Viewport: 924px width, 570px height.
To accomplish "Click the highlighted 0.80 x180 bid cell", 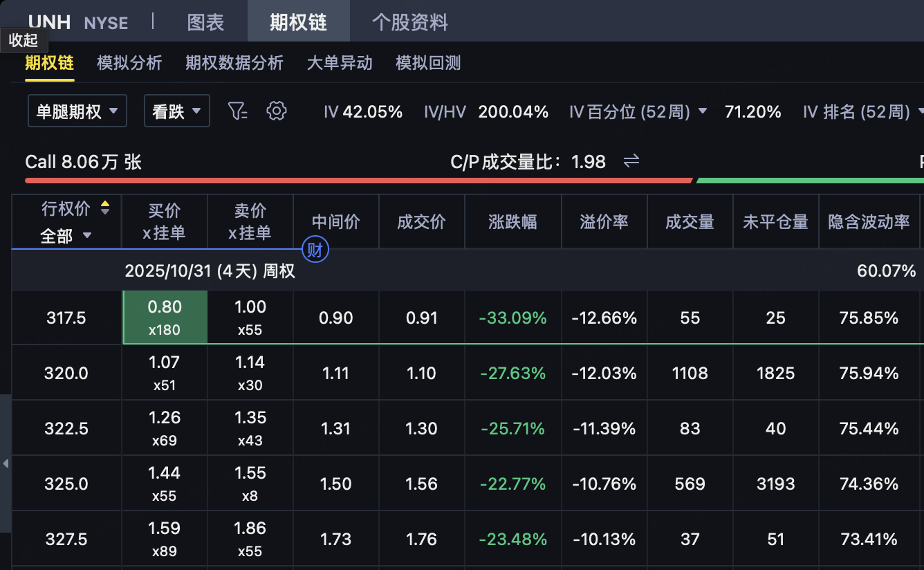I will pyautogui.click(x=165, y=318).
